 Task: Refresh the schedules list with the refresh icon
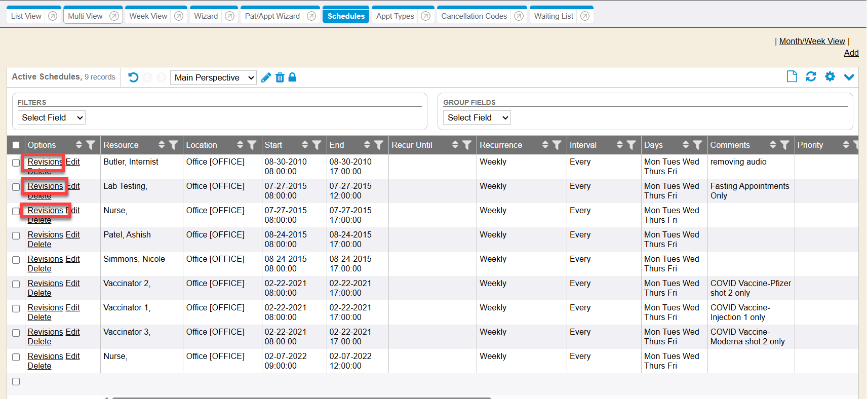tap(811, 76)
